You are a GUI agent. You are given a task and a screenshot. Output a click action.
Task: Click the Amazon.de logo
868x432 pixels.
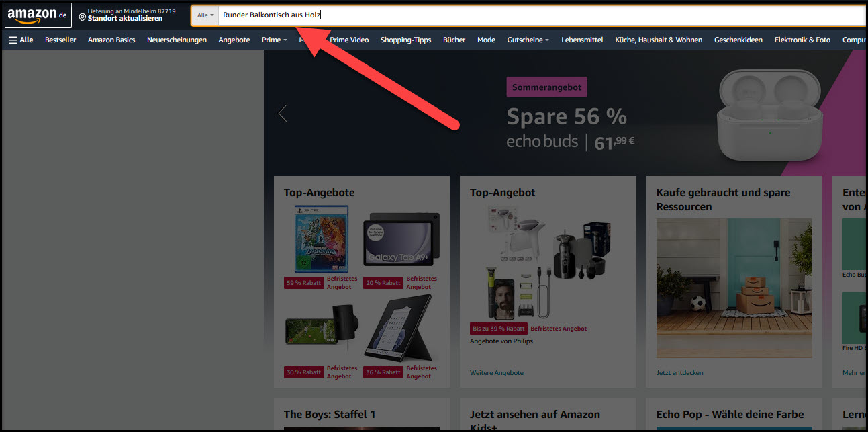(38, 15)
